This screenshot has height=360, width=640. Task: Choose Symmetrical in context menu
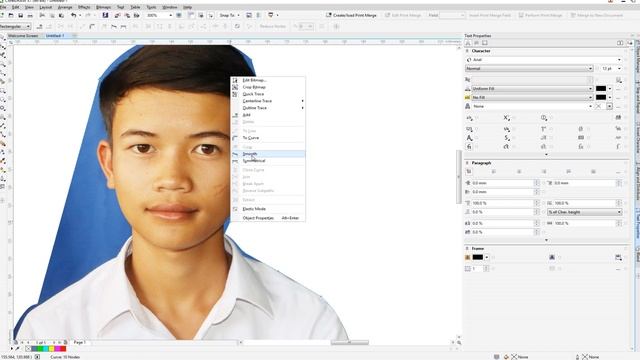(x=267, y=161)
